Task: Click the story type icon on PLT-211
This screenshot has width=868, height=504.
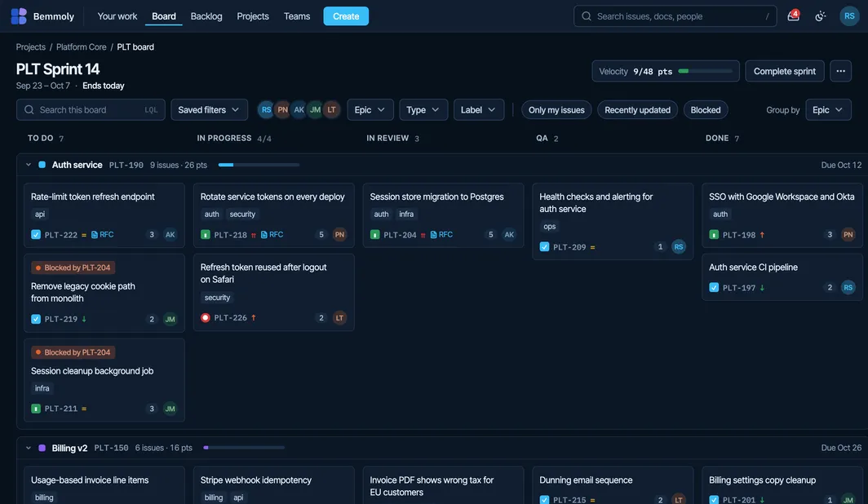Action: 36,409
